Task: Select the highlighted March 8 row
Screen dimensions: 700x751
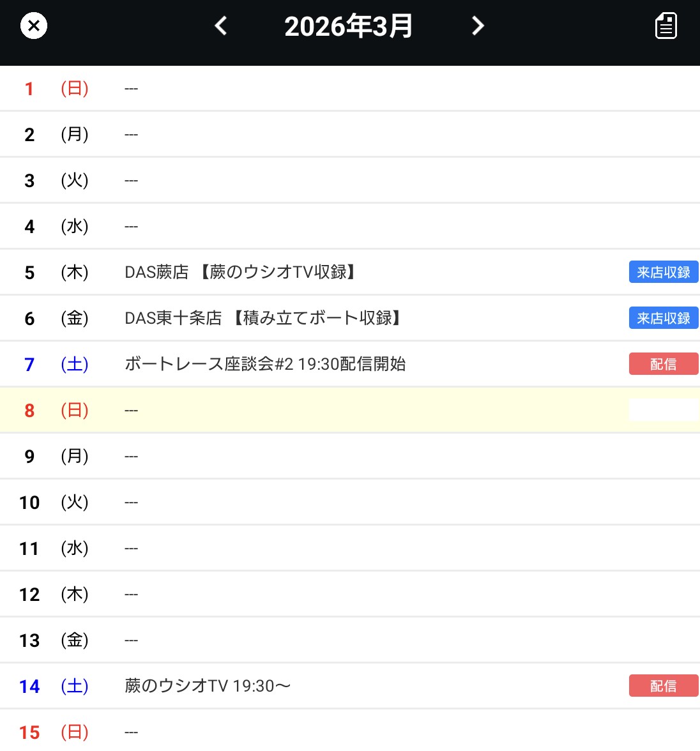Action: [x=319, y=410]
